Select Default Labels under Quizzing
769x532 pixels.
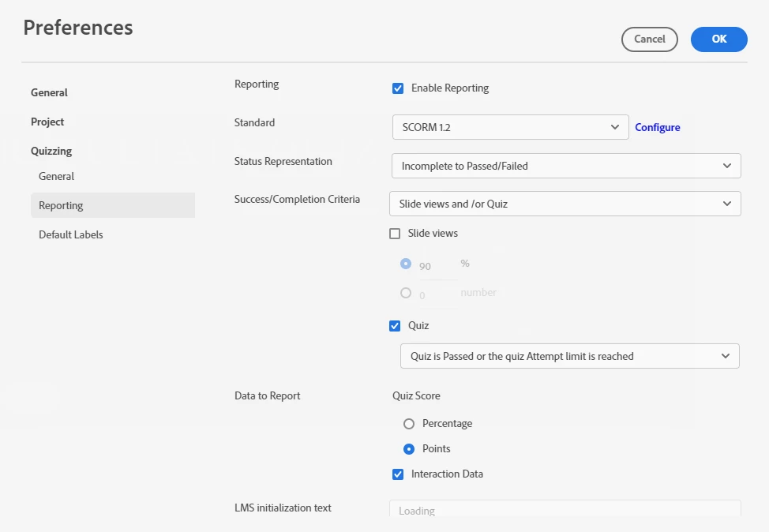71,234
